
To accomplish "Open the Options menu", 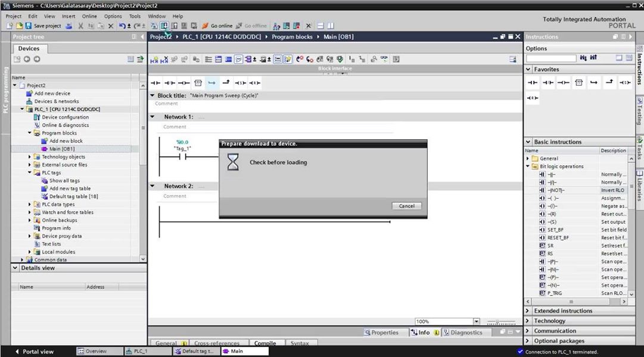I will coord(113,17).
